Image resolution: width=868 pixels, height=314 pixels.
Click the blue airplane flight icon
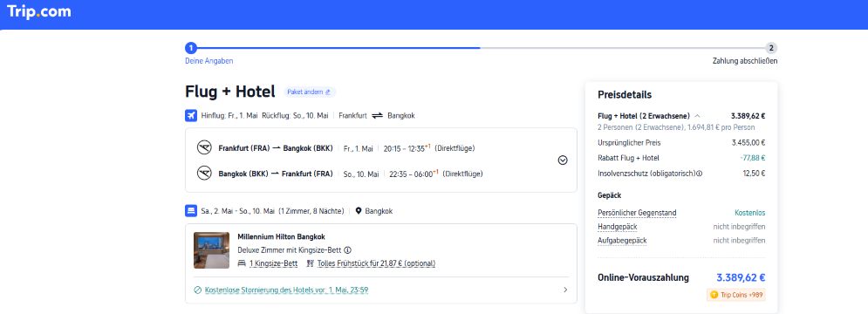click(x=191, y=116)
